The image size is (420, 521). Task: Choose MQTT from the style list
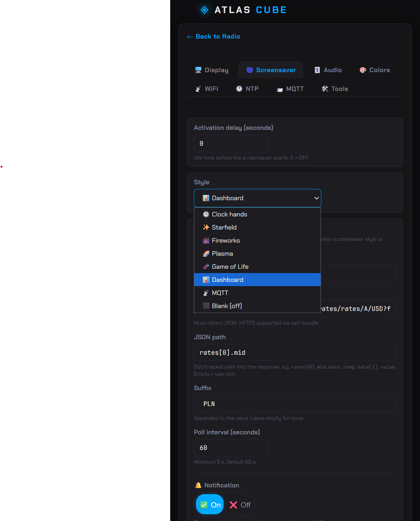click(x=257, y=293)
